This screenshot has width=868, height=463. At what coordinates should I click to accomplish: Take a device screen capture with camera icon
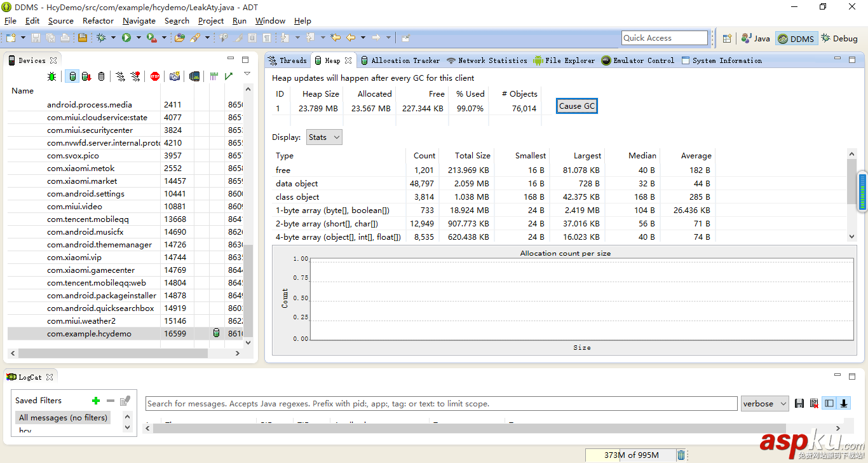click(x=174, y=76)
